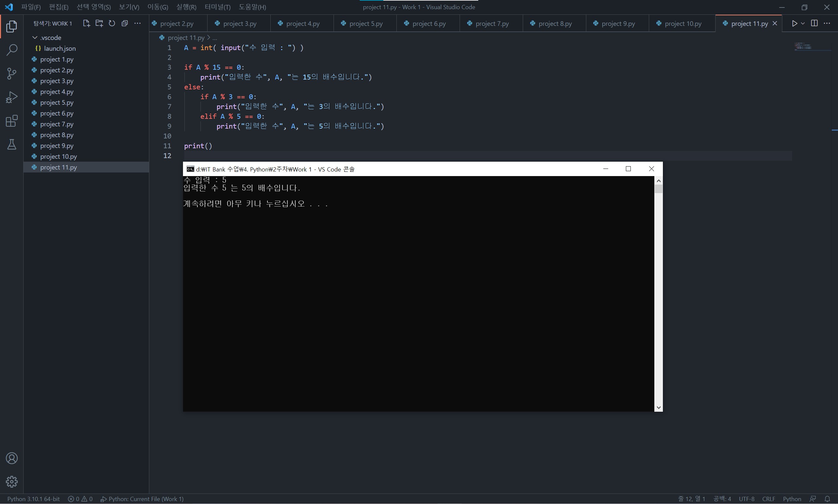The height and width of the screenshot is (504, 838).
Task: Collapse all folders in explorer
Action: click(125, 24)
